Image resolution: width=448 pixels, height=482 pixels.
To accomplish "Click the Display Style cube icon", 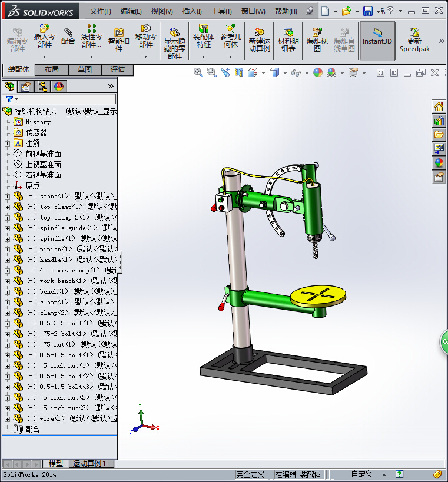I will [x=274, y=72].
